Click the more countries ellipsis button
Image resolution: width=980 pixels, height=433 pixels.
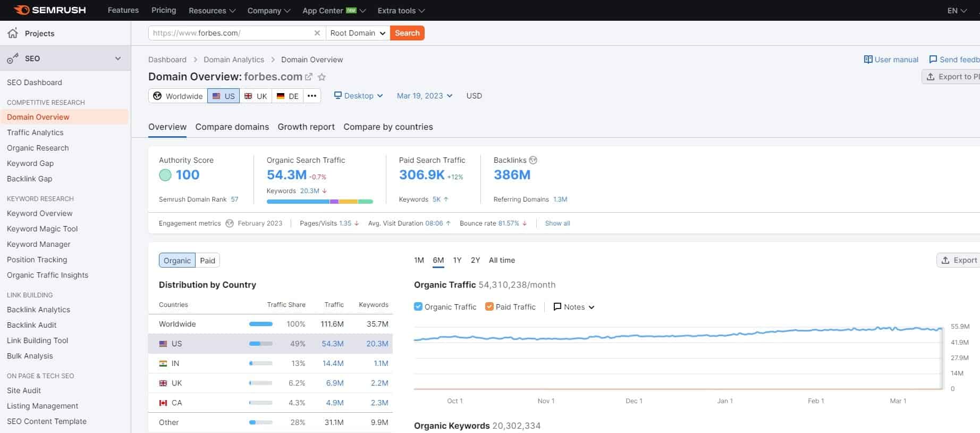click(312, 96)
